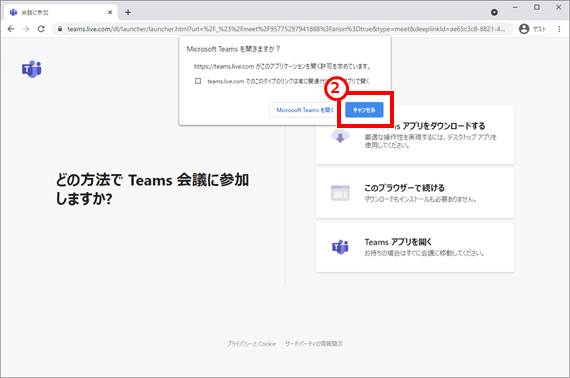
Task: Open the サードパーティの情報開示 link
Action: click(314, 343)
